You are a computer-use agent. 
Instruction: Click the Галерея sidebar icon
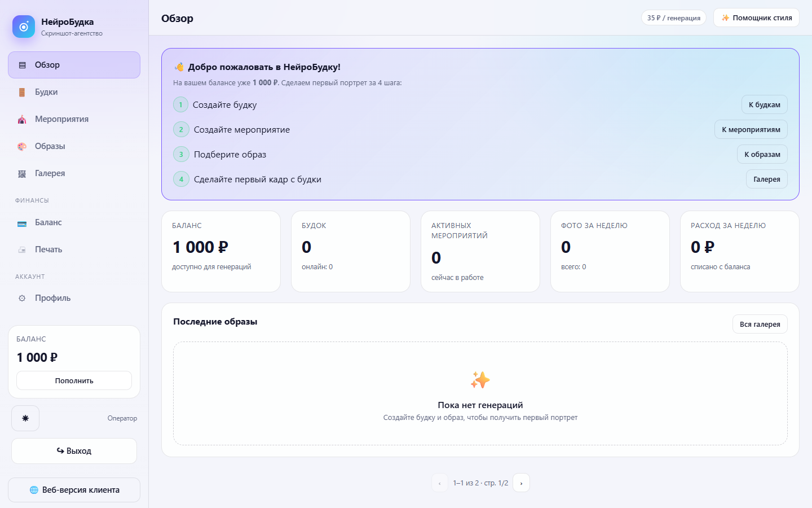(22, 174)
